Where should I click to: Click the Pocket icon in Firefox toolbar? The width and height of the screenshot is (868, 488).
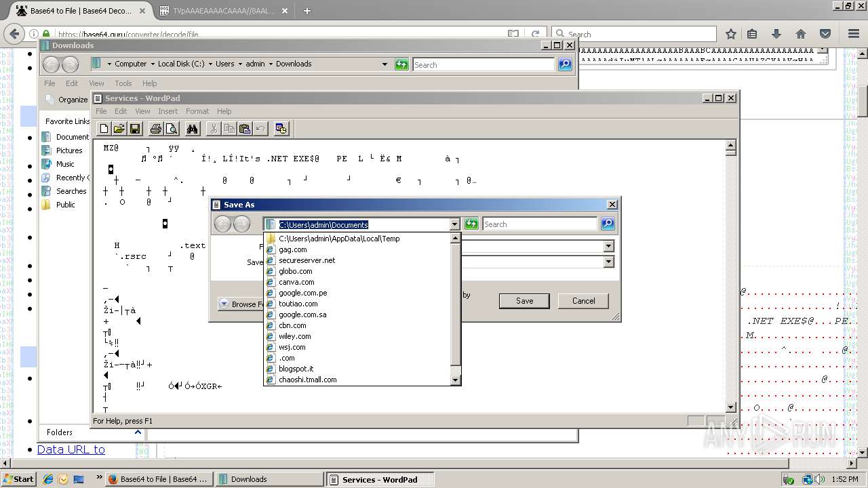click(825, 34)
